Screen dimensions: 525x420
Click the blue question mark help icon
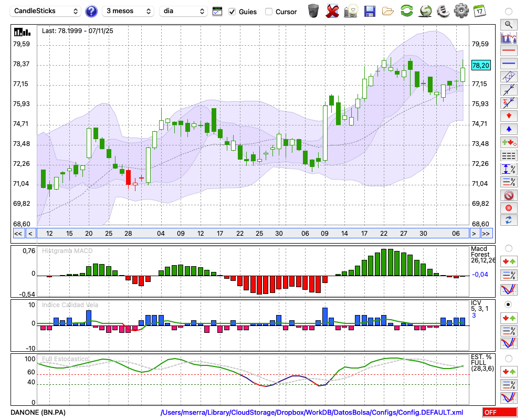pyautogui.click(x=91, y=11)
